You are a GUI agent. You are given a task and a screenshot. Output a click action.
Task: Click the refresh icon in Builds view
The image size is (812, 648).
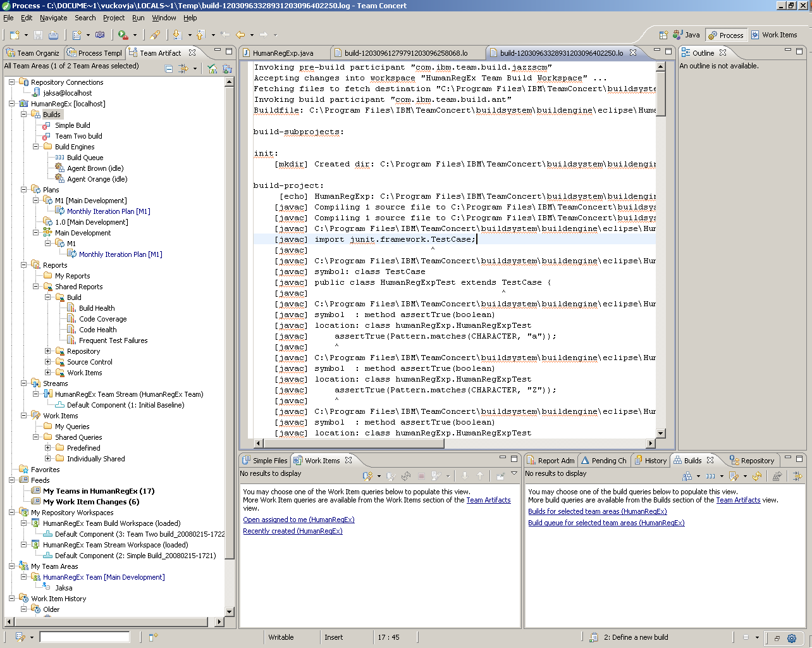coord(757,476)
